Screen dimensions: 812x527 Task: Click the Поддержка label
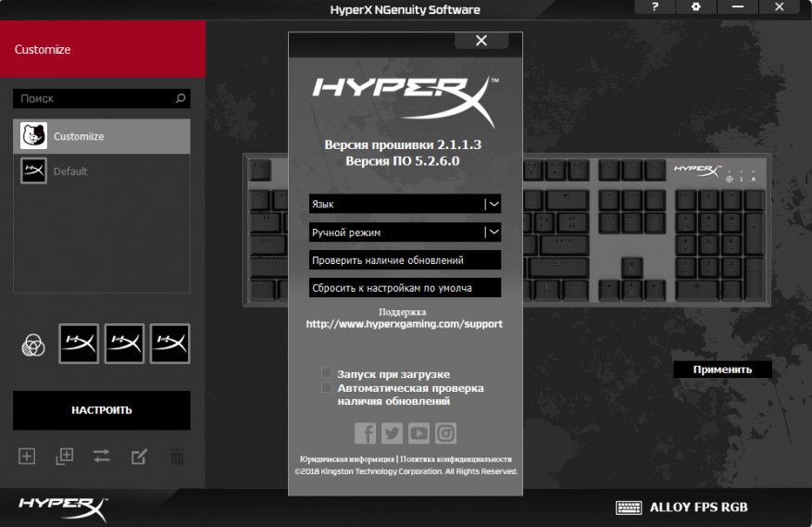coord(403,312)
